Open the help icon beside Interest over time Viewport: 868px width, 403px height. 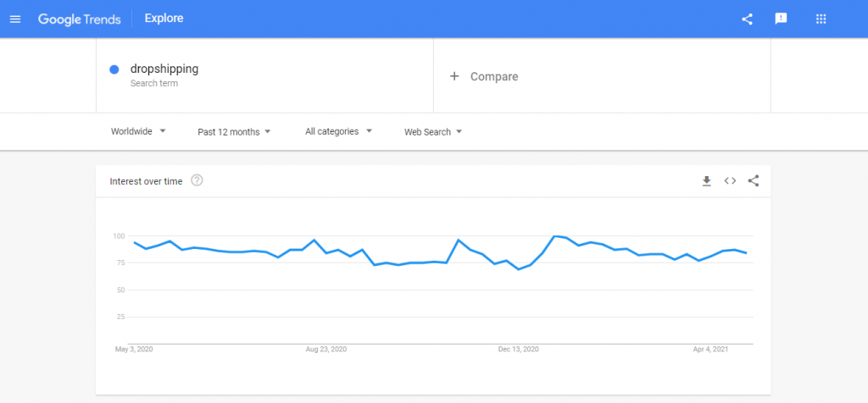pos(197,180)
